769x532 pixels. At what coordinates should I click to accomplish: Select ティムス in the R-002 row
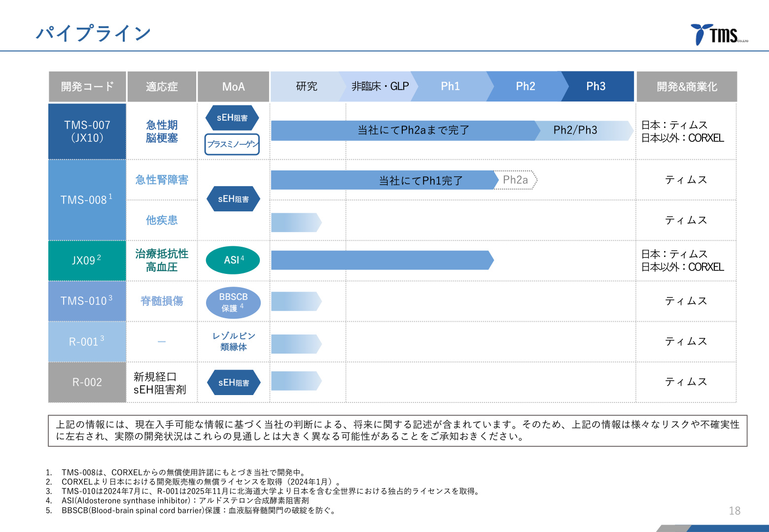686,382
